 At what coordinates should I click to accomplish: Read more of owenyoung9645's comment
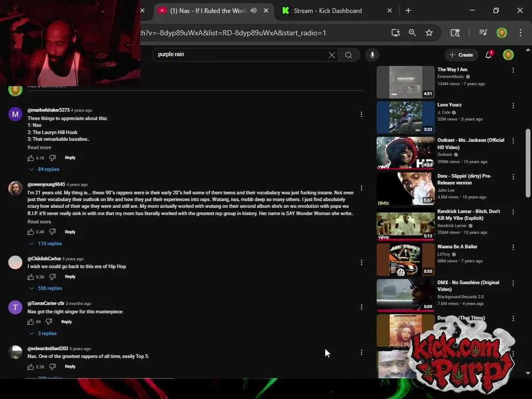coord(39,222)
